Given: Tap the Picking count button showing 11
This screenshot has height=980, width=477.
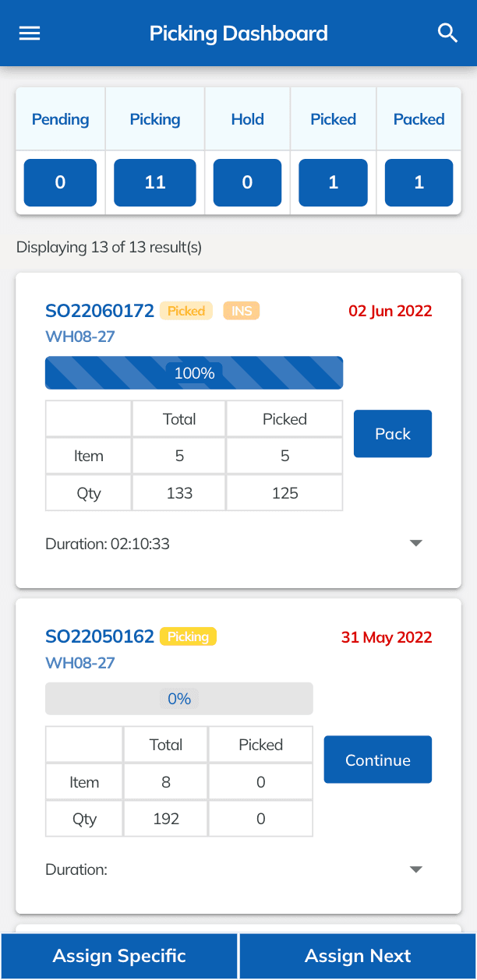Looking at the screenshot, I should coord(155,182).
